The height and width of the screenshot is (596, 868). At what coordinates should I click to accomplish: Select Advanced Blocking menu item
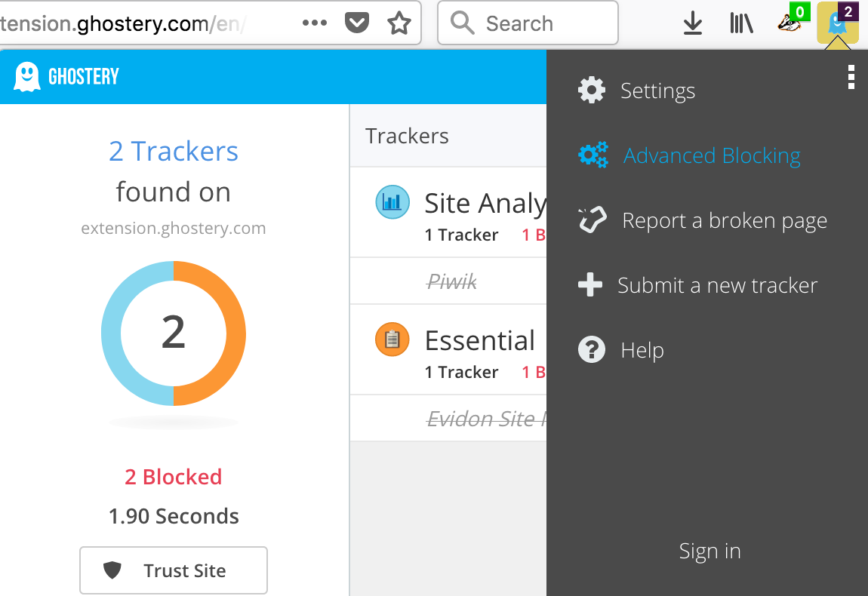click(x=711, y=156)
